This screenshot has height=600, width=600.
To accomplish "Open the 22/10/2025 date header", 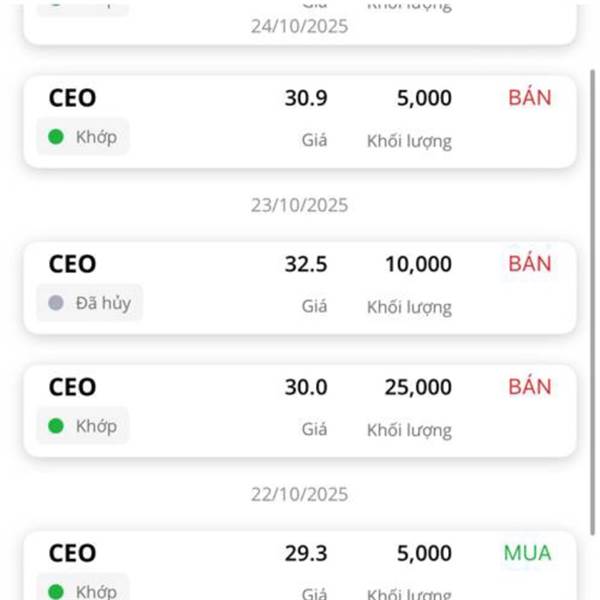I will click(x=299, y=494).
